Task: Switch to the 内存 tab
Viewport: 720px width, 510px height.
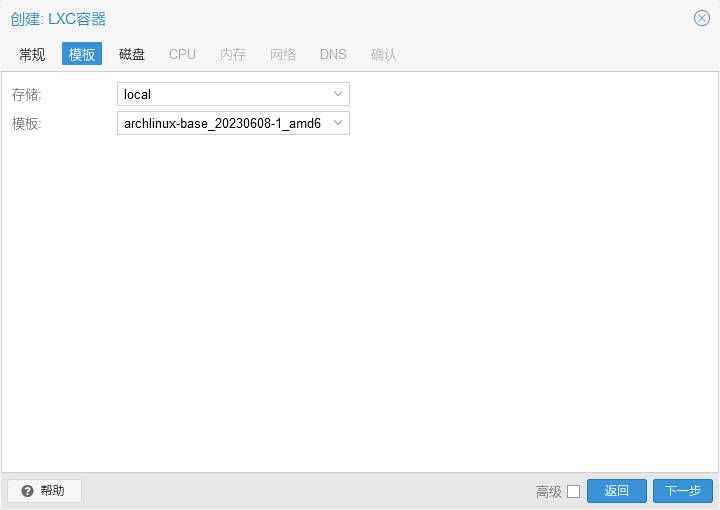Action: click(x=233, y=54)
